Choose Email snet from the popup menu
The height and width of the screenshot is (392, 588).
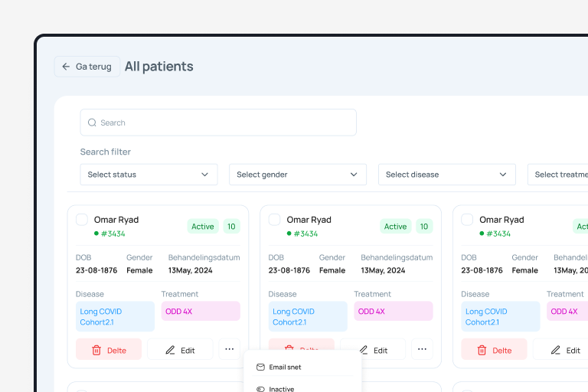pos(285,367)
